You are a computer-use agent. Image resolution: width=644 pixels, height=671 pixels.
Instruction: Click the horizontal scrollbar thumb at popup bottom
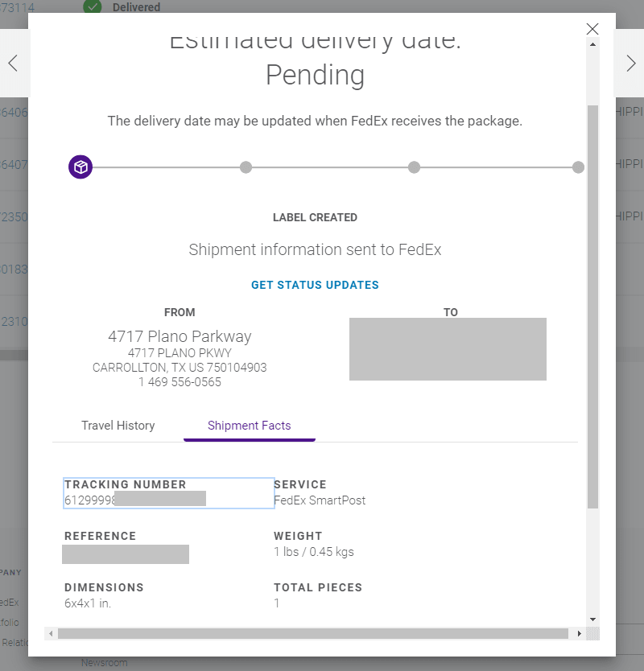[312, 634]
